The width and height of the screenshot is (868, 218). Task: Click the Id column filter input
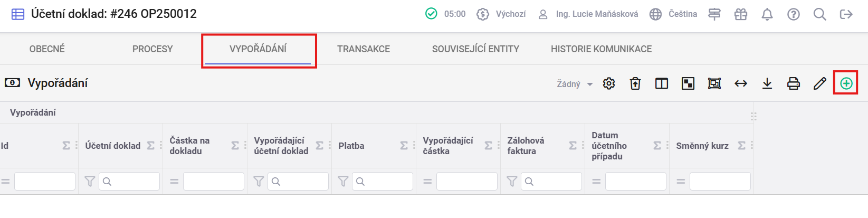coord(45,182)
